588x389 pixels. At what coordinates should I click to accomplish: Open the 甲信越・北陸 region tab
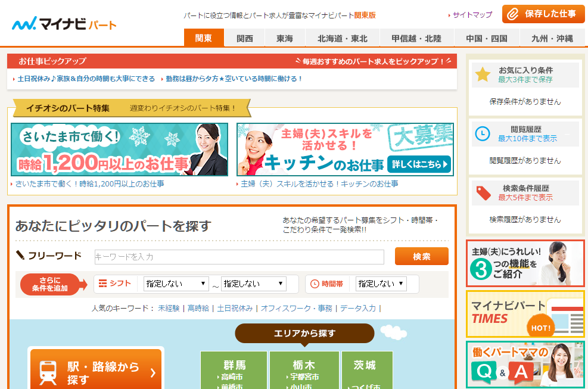(416, 38)
